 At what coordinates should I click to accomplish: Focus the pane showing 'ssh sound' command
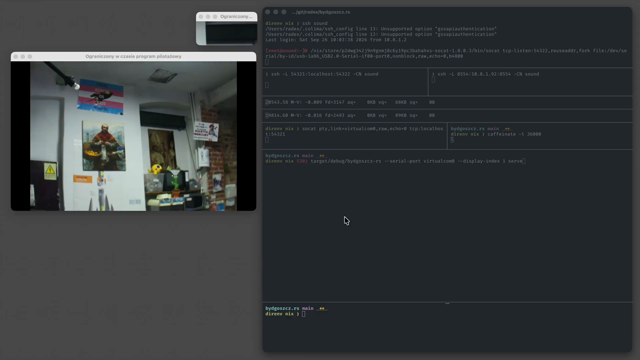click(447, 42)
